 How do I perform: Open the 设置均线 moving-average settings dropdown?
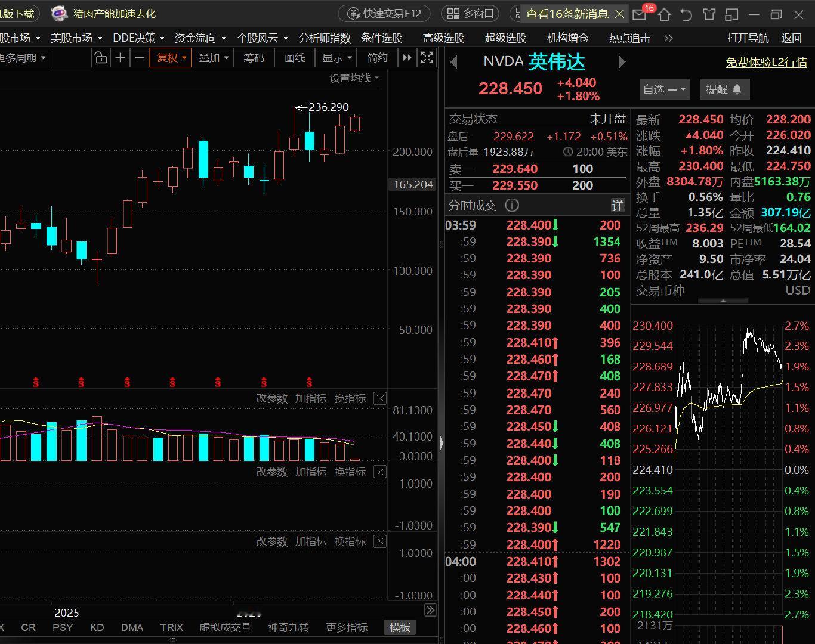[354, 78]
